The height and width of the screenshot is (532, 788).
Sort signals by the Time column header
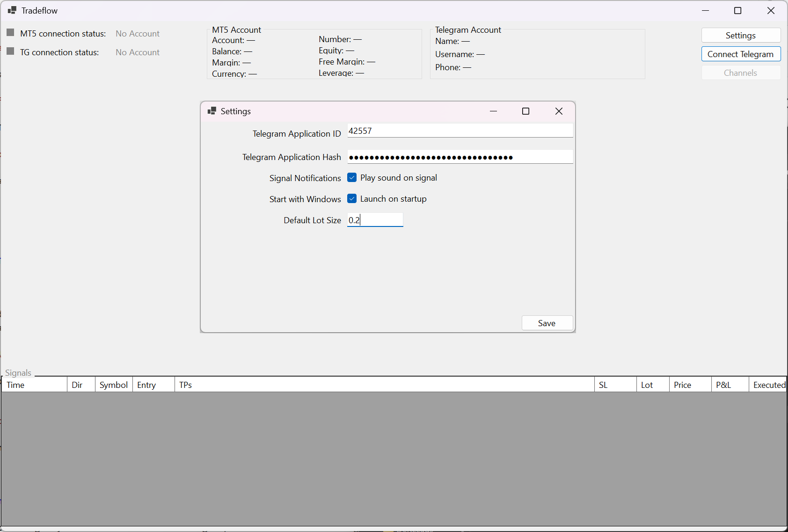(34, 385)
